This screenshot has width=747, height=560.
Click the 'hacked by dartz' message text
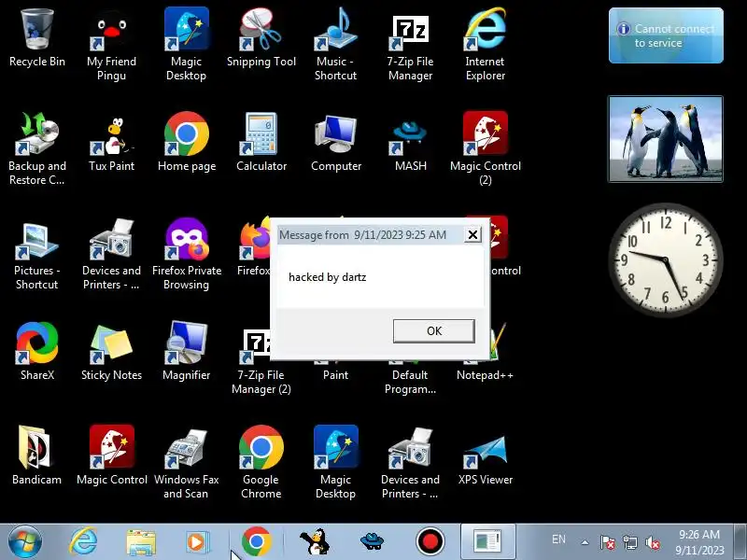pyautogui.click(x=328, y=277)
